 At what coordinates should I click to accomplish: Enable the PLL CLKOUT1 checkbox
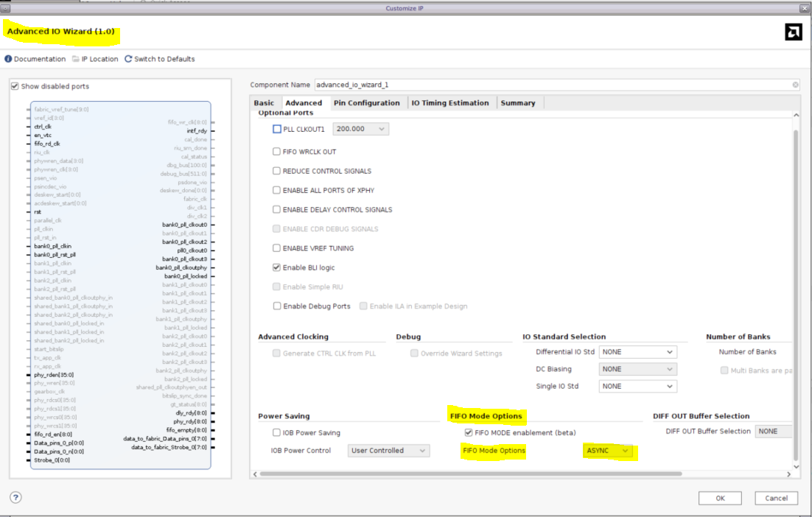(x=277, y=127)
